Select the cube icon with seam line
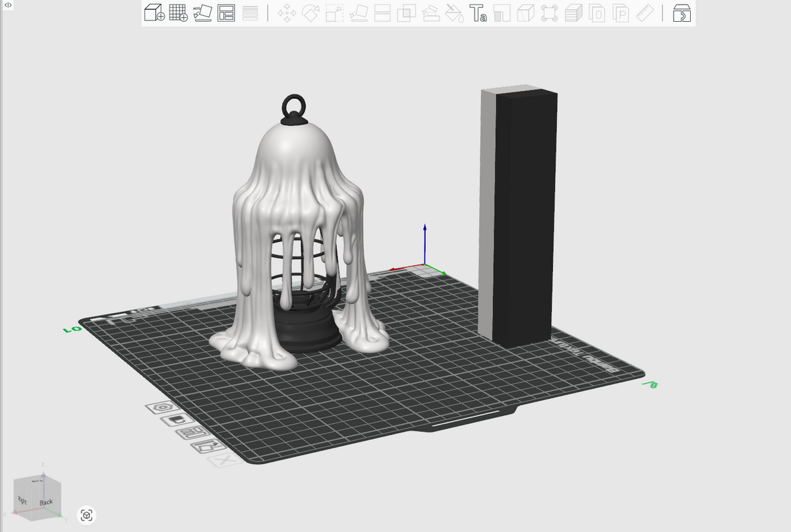This screenshot has height=532, width=791. click(x=526, y=13)
